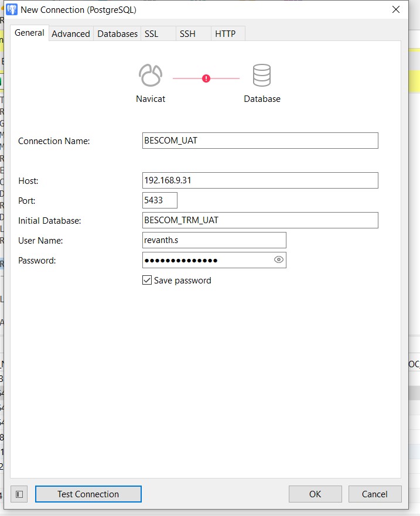Open the SSH tab
This screenshot has width=420, height=516.
(193, 33)
